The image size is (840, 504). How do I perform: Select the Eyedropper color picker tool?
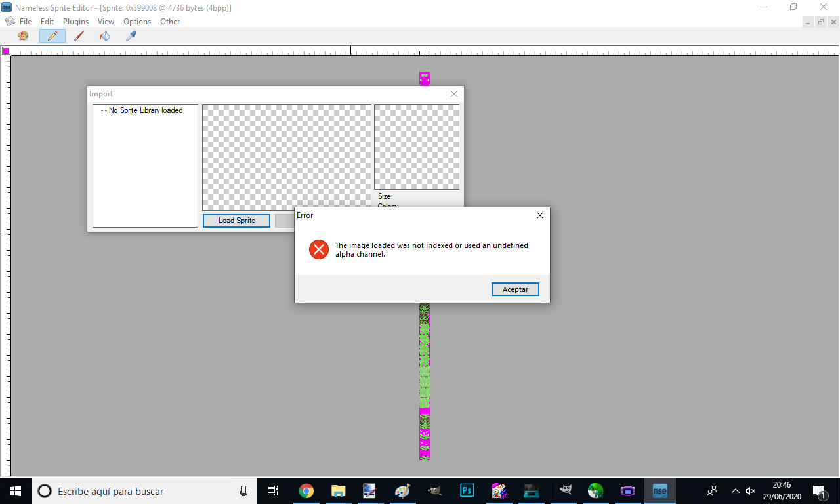click(131, 36)
